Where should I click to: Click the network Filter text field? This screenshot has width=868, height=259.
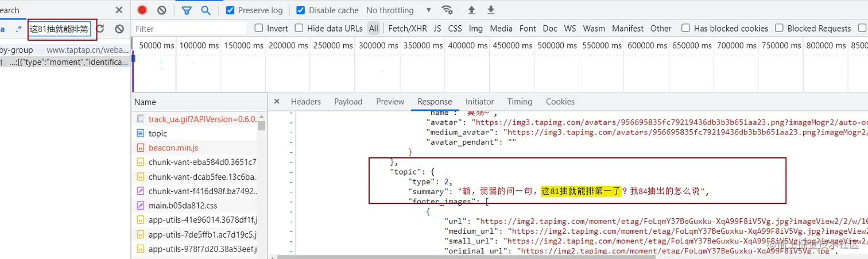[189, 28]
